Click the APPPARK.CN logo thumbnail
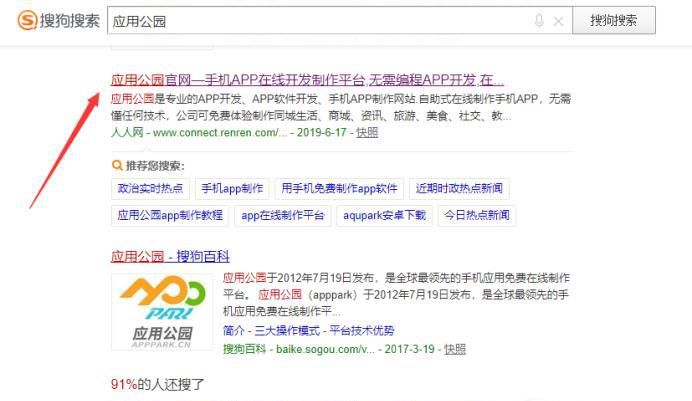 pyautogui.click(x=162, y=312)
